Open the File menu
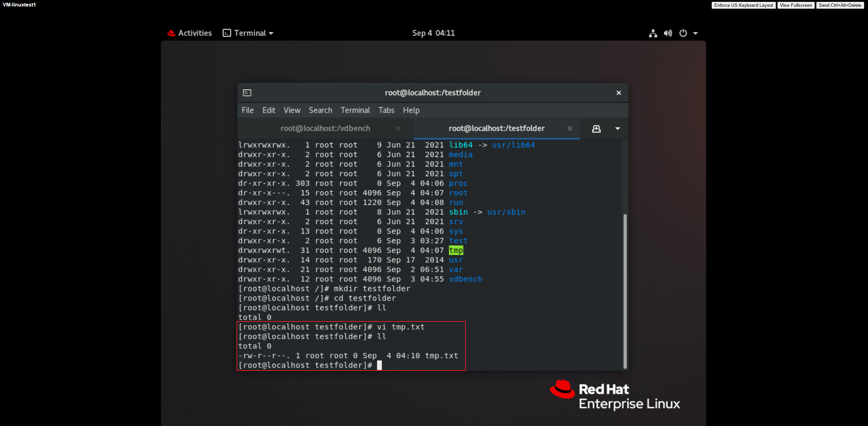The image size is (868, 426). tap(248, 110)
